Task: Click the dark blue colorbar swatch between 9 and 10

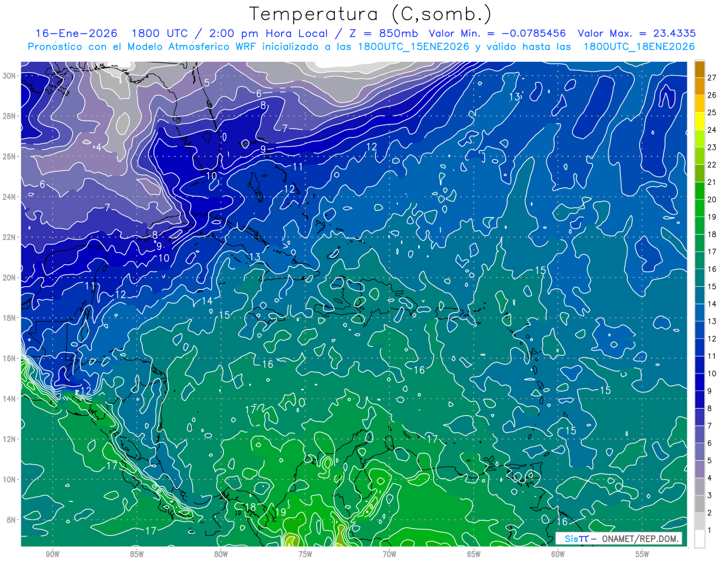Action: tap(699, 382)
